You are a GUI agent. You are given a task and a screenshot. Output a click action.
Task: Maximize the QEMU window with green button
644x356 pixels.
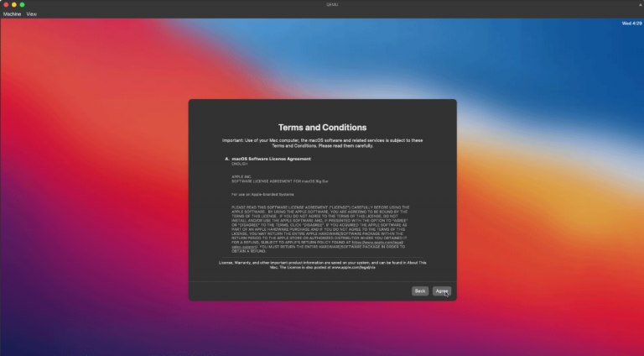coord(22,4)
